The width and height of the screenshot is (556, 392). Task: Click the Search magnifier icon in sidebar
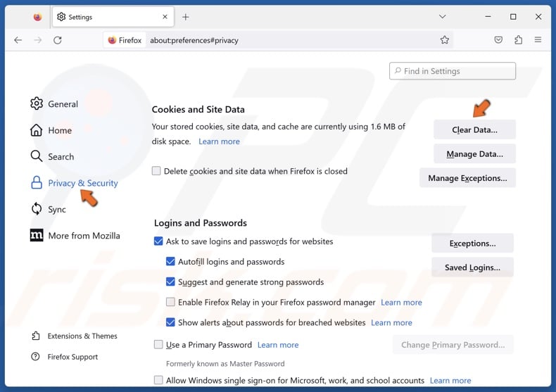pyautogui.click(x=36, y=156)
